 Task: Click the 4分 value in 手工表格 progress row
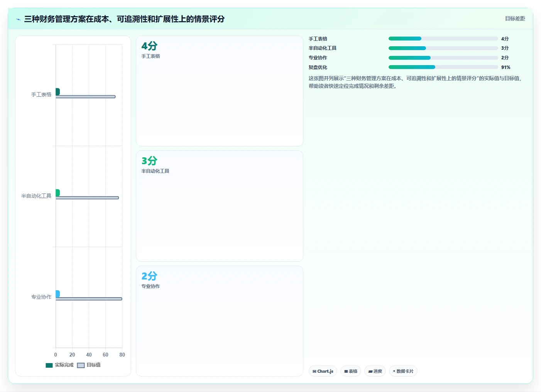tap(505, 39)
